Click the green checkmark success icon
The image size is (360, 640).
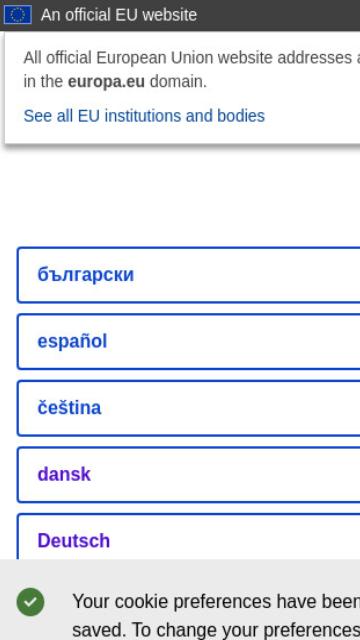tap(31, 602)
